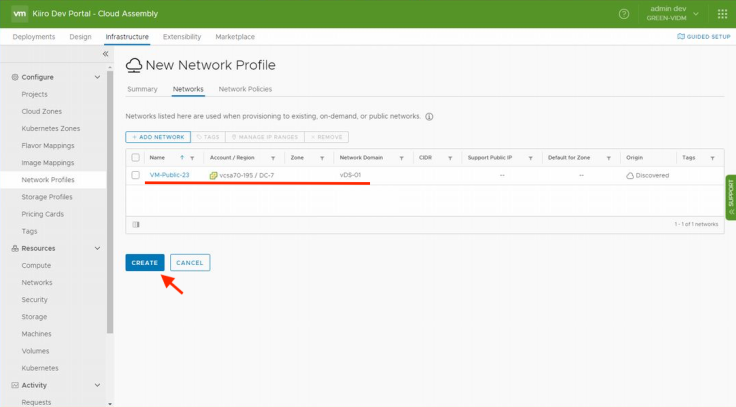Click the Configure gear icon
The image size is (736, 407).
(x=15, y=77)
